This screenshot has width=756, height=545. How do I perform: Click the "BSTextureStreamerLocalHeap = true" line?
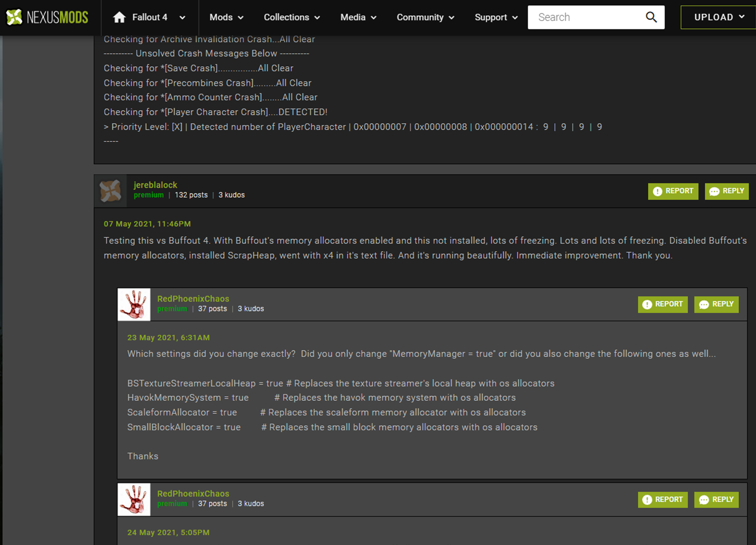tap(341, 383)
